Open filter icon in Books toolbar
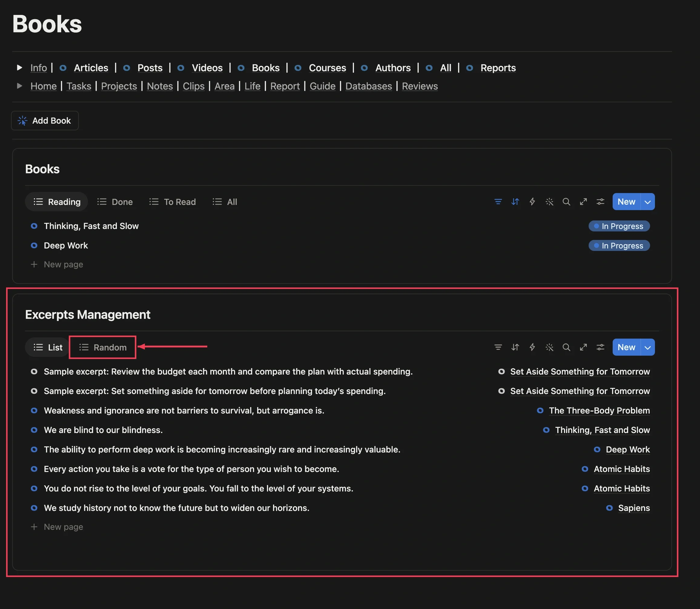 click(498, 202)
